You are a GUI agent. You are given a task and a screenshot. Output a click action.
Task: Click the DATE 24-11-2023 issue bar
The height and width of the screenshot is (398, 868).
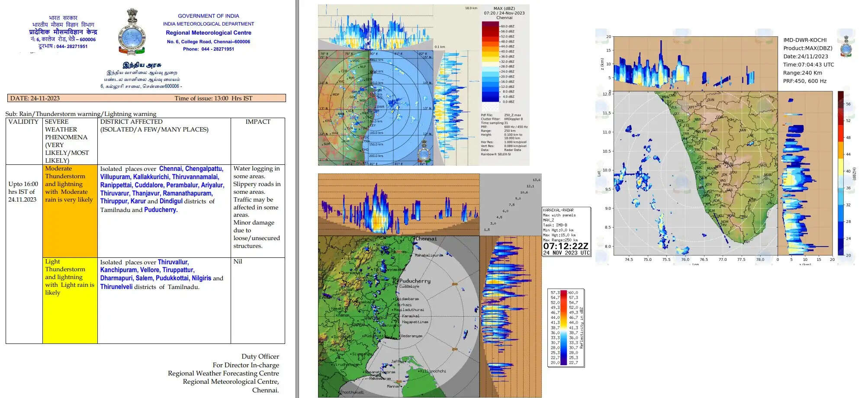tap(146, 98)
